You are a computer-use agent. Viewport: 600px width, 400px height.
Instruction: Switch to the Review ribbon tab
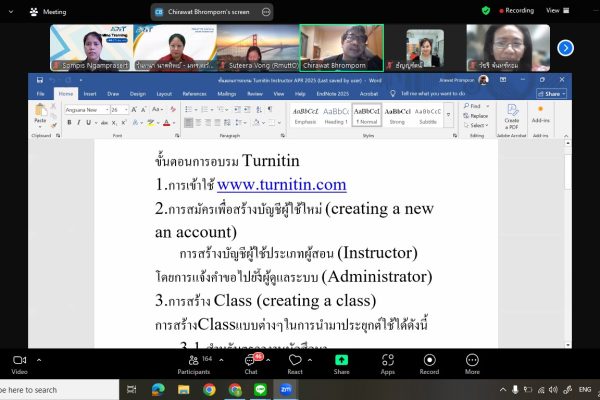(255, 94)
